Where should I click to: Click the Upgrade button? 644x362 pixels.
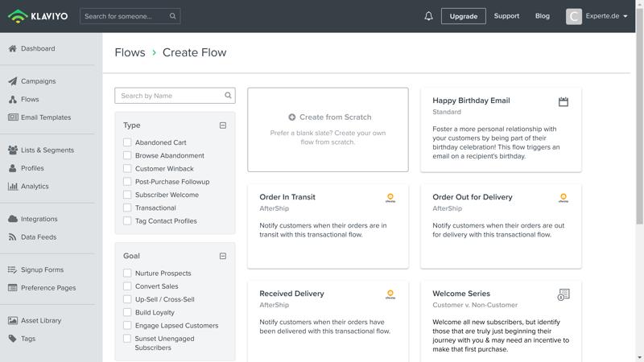coord(463,16)
